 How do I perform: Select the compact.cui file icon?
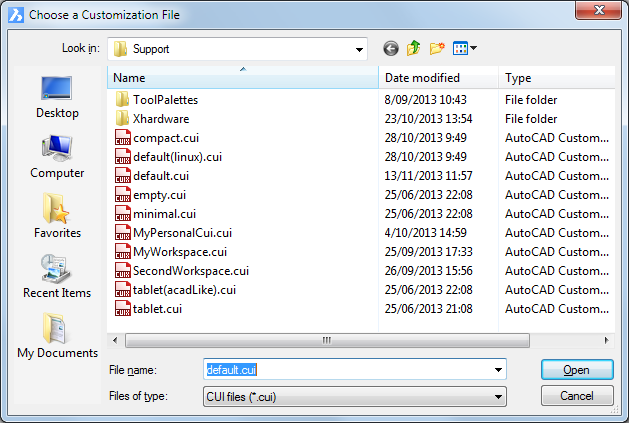[122, 138]
